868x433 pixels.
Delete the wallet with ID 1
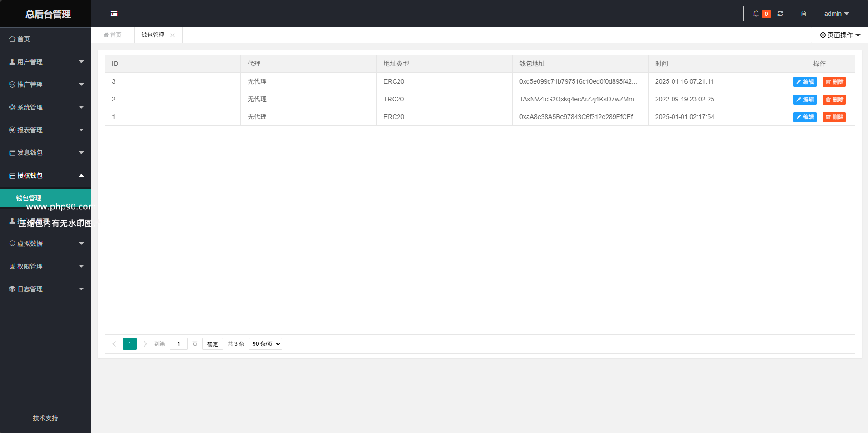tap(834, 117)
